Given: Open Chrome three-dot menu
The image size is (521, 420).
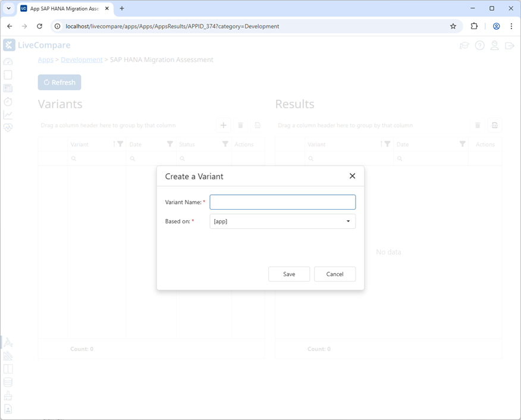Looking at the screenshot, I should [511, 26].
